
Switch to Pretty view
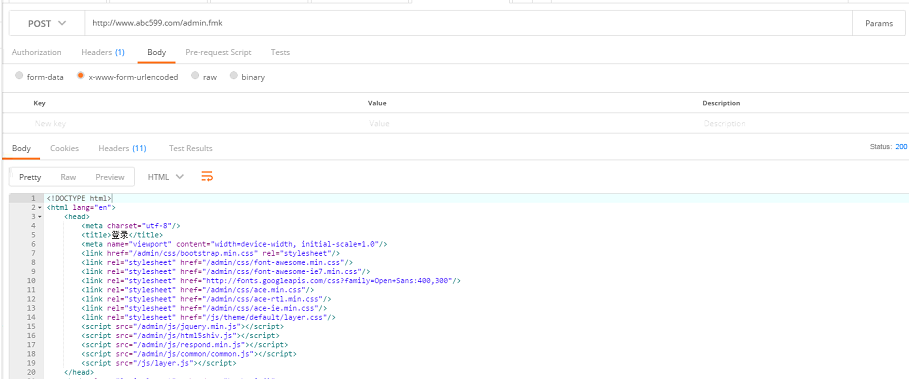30,177
